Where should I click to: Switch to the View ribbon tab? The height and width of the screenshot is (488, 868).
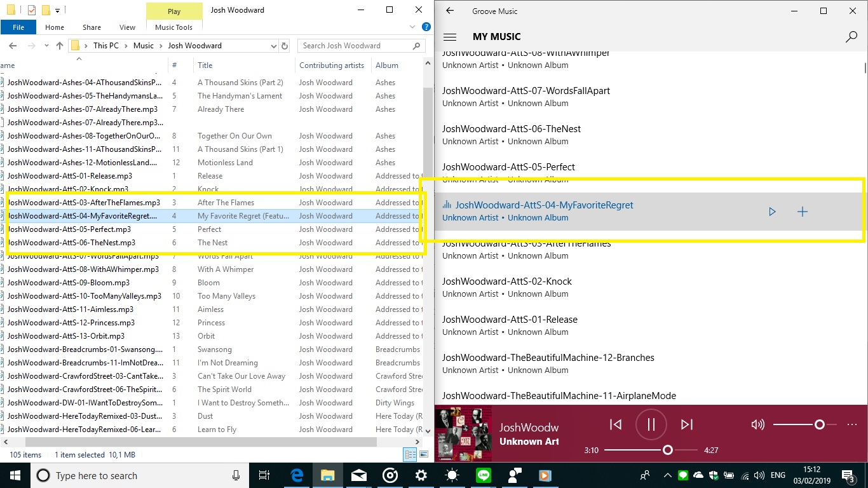(128, 27)
